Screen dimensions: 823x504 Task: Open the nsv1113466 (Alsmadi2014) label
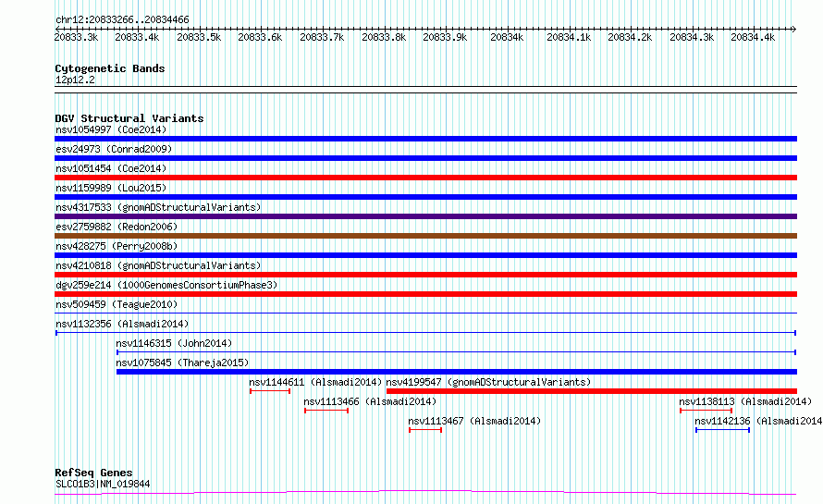(x=370, y=401)
